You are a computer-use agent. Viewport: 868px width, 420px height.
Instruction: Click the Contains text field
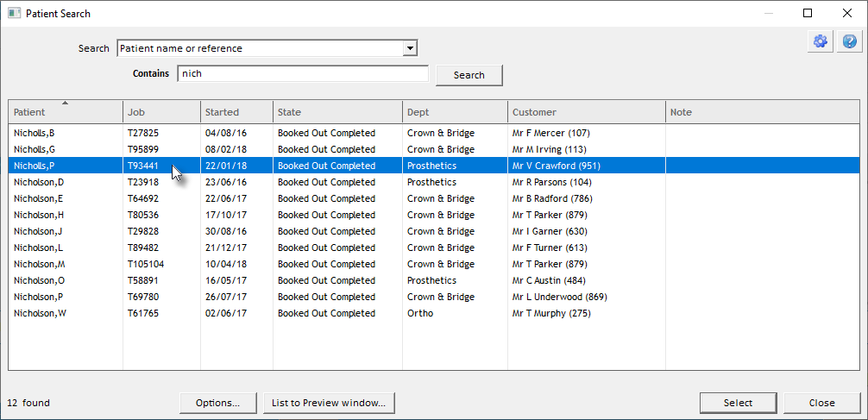click(x=302, y=74)
